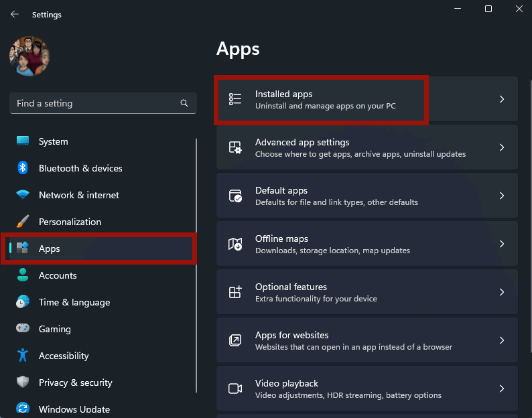
Task: Maximize the Settings window
Action: 488,9
